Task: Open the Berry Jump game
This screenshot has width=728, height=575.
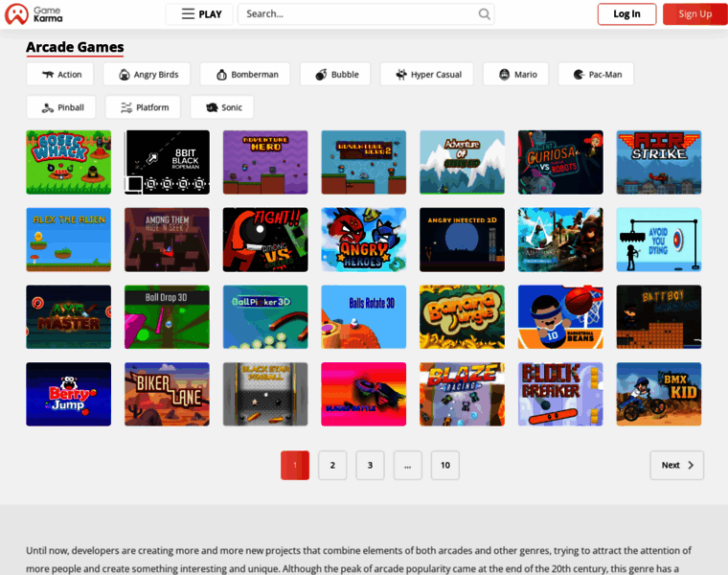Action: (69, 394)
